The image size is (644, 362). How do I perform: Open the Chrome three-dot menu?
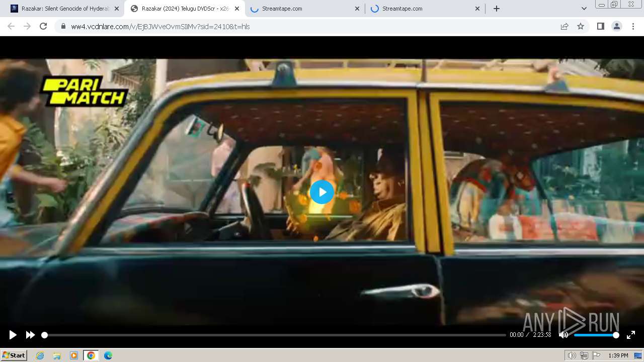coord(633,26)
